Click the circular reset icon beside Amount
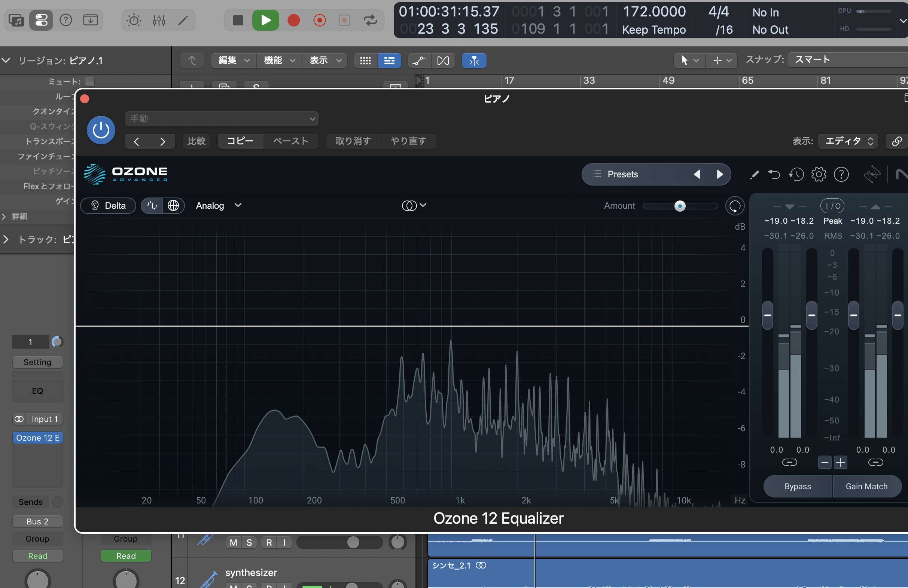Image resolution: width=908 pixels, height=588 pixels. (735, 206)
